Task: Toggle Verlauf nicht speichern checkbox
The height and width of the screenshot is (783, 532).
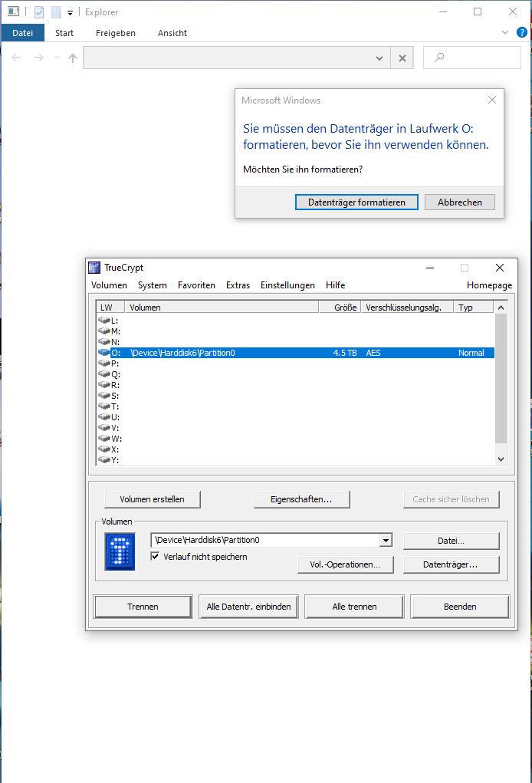Action: pyautogui.click(x=155, y=556)
